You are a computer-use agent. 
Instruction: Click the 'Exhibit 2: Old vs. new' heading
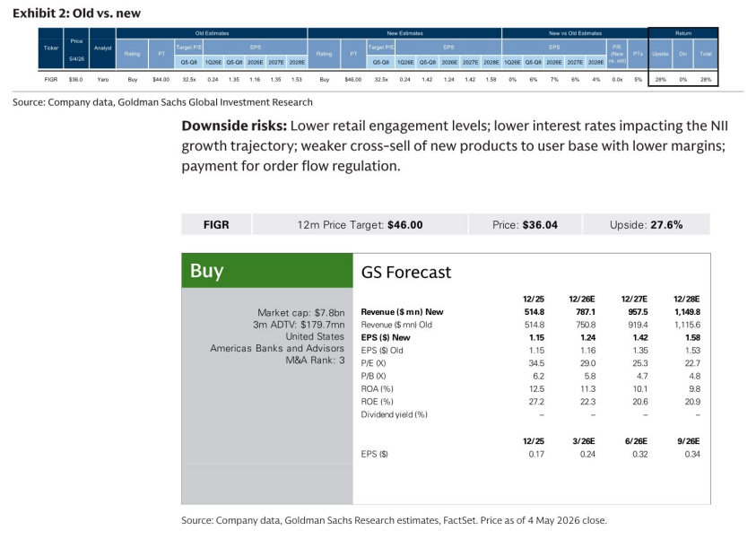pos(76,13)
